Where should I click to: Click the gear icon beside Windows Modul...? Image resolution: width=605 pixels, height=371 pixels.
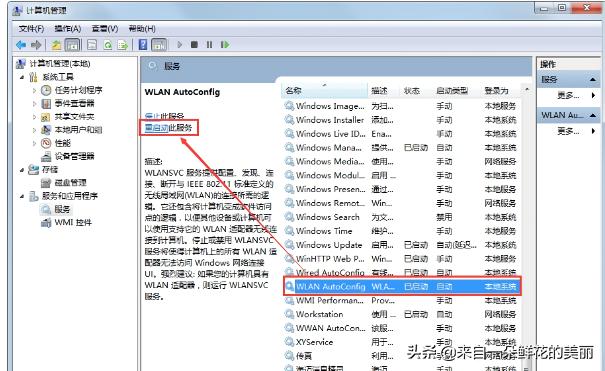click(x=289, y=175)
